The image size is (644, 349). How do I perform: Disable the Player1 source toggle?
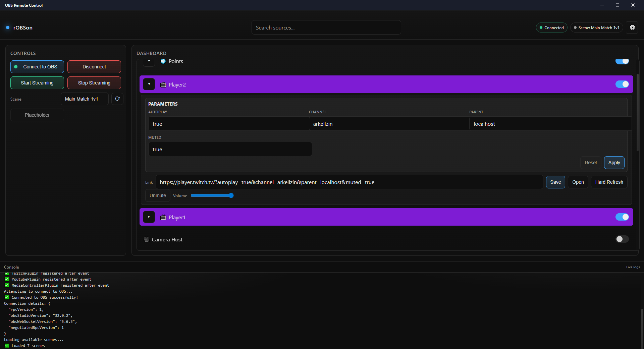click(622, 217)
